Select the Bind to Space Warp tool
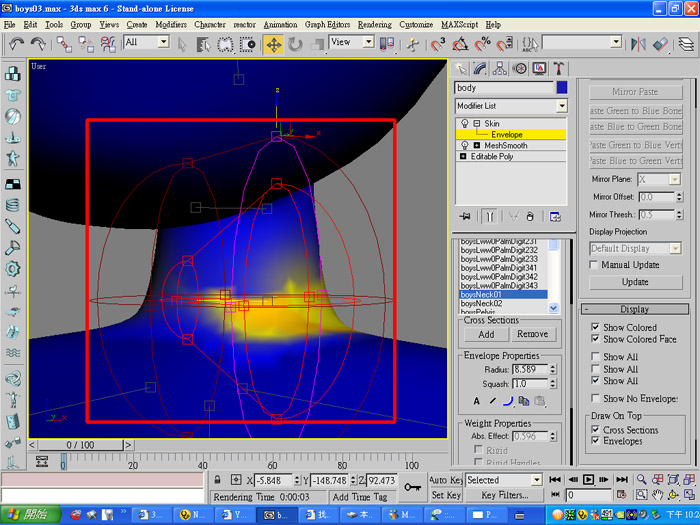 (108, 44)
